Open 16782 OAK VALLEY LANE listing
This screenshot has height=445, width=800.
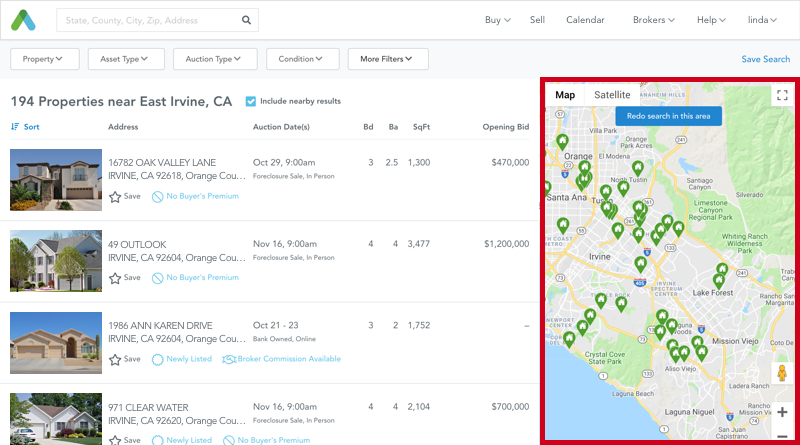pos(162,162)
